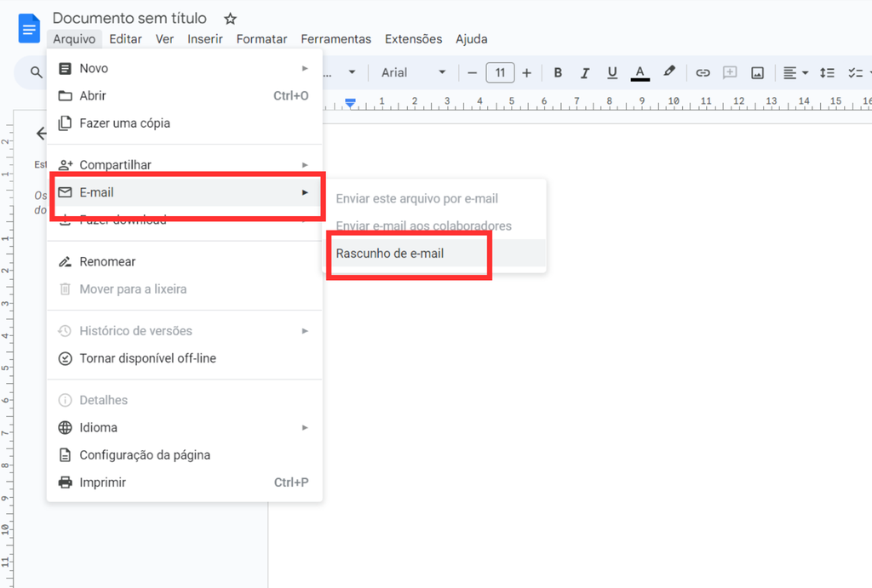Viewport: 872px width, 588px height.
Task: Click the copy icon beside Fazer uma cópia
Action: (65, 123)
